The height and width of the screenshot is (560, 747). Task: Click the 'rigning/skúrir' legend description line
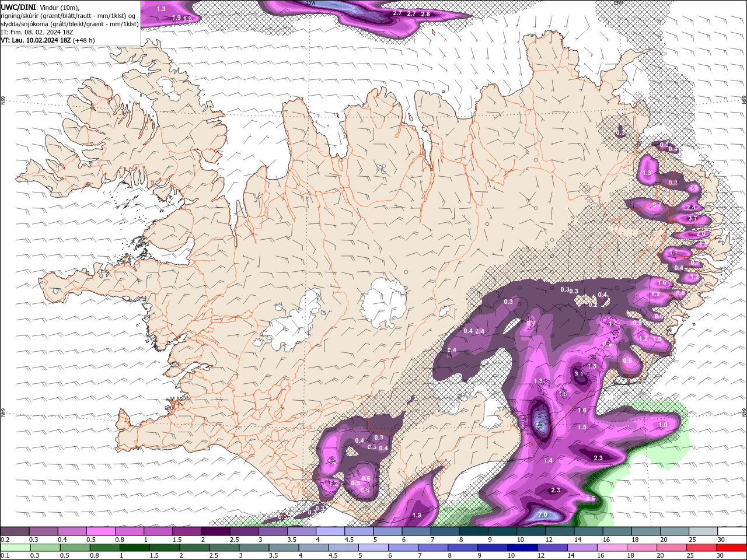point(68,16)
